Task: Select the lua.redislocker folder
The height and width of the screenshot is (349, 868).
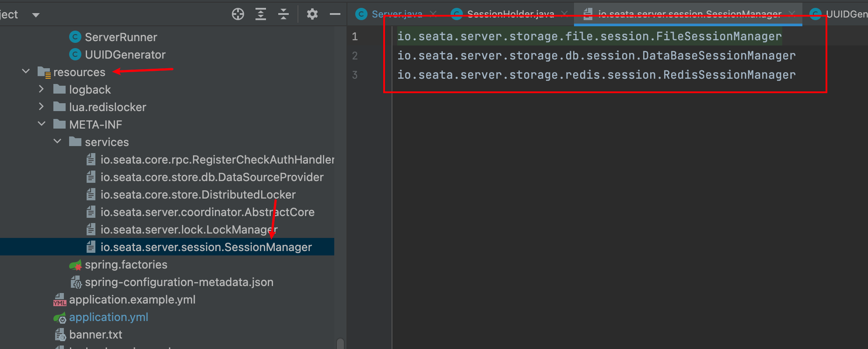Action: [108, 107]
